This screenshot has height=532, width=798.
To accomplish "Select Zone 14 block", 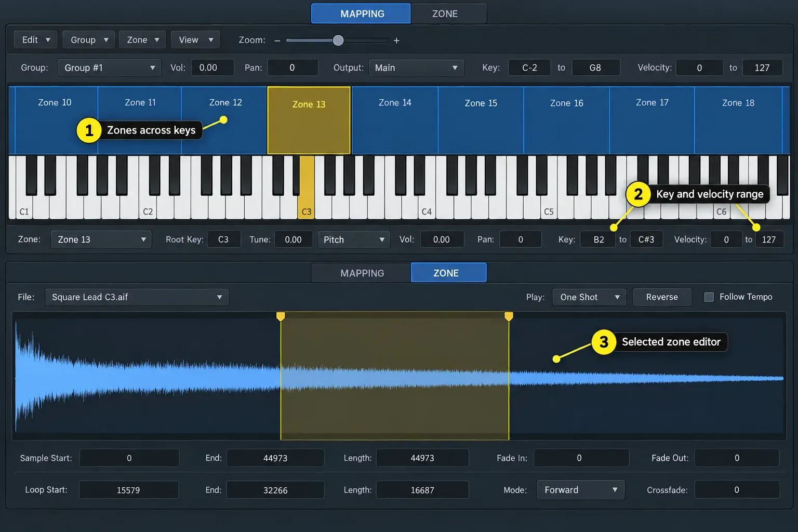I will [x=395, y=121].
